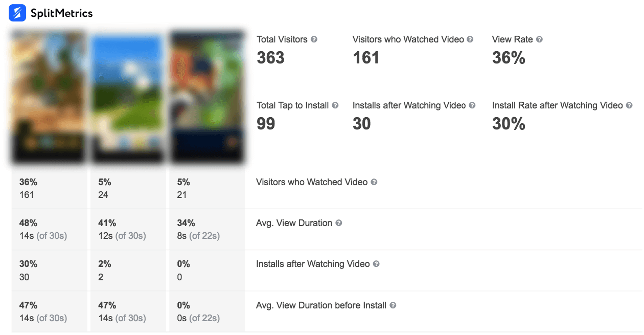Click the Total Visitors help icon
Image resolution: width=644 pixels, height=335 pixels.
click(314, 39)
